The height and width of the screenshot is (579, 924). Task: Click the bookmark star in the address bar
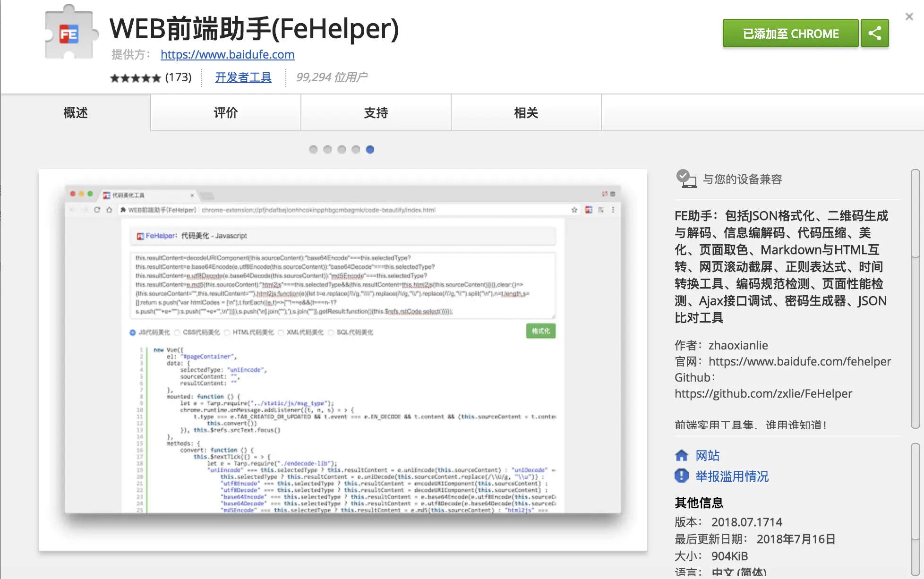point(573,210)
